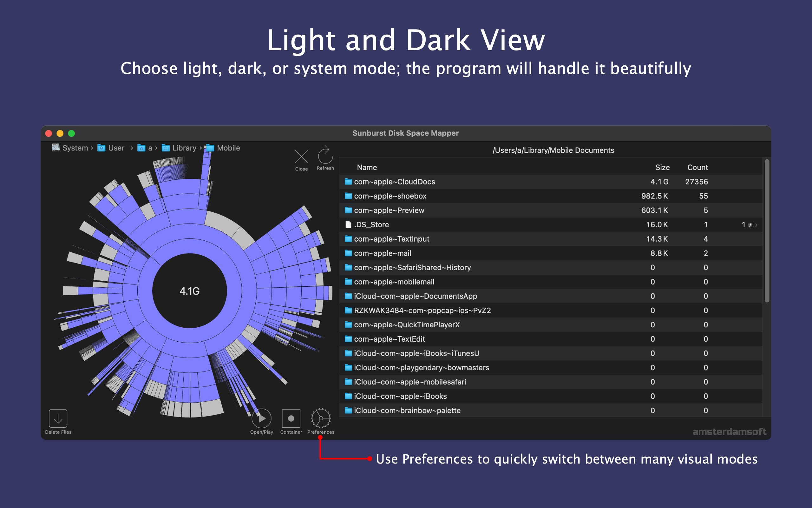Click the 55 count value for shoebox
Image resolution: width=812 pixels, height=508 pixels.
(x=703, y=196)
